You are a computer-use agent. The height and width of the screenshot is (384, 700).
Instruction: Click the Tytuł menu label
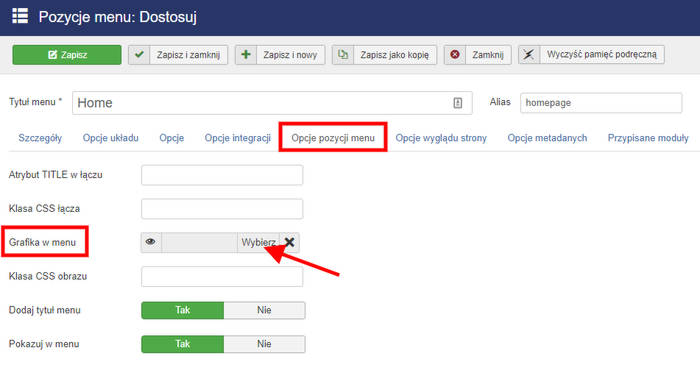[35, 102]
